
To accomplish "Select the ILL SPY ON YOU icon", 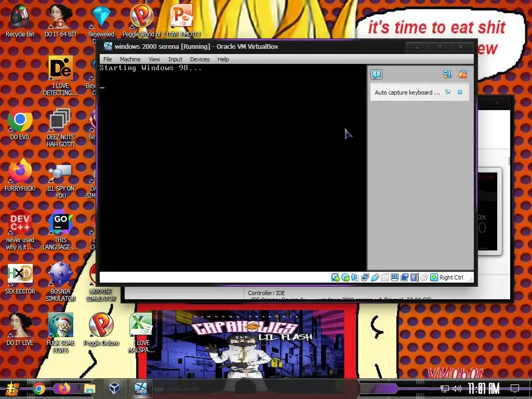I will coord(60,181).
